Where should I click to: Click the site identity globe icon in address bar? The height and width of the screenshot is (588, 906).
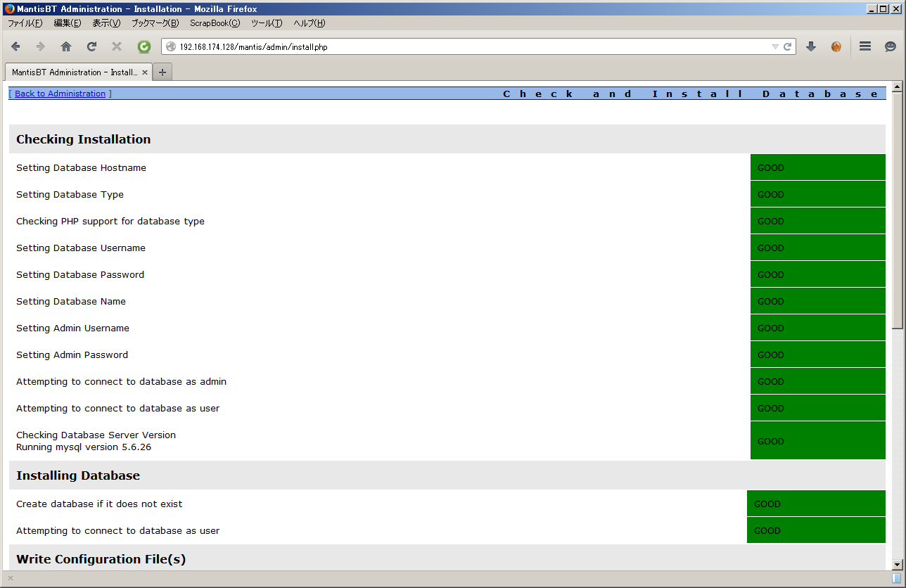coord(171,47)
